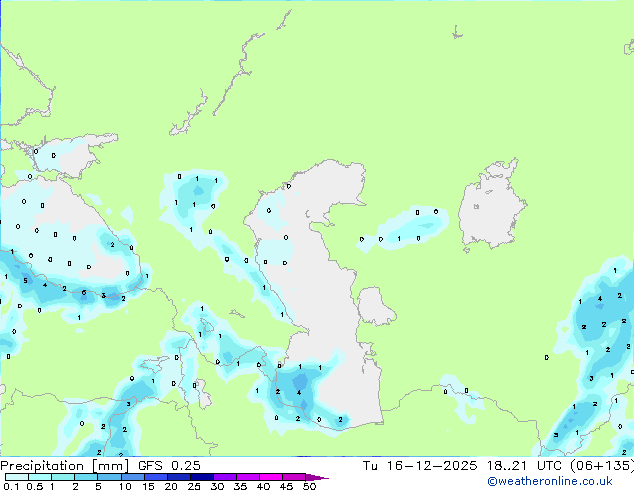Screen dimensions: 634x490
Task: Click the dark navy 25–30 mm swatch
Action: (x=202, y=477)
